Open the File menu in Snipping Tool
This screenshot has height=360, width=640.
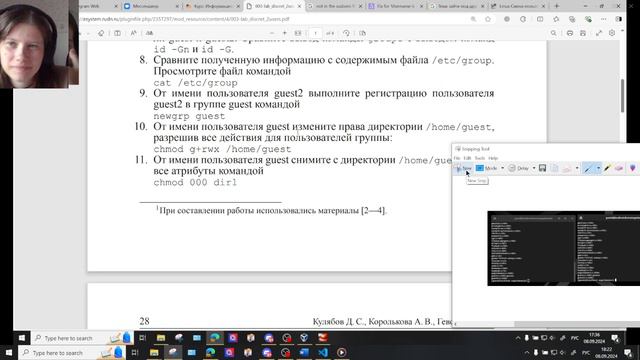[x=457, y=158]
